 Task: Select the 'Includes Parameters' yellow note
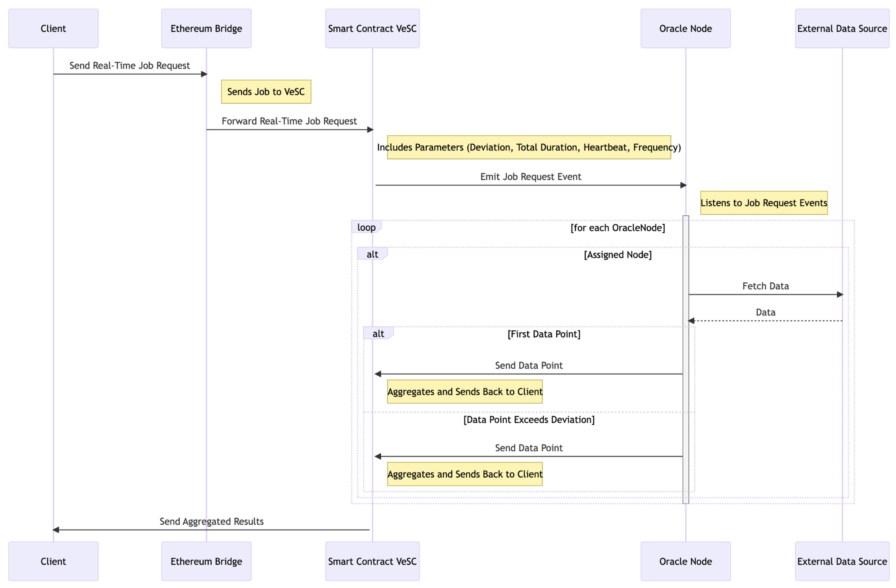pos(529,148)
